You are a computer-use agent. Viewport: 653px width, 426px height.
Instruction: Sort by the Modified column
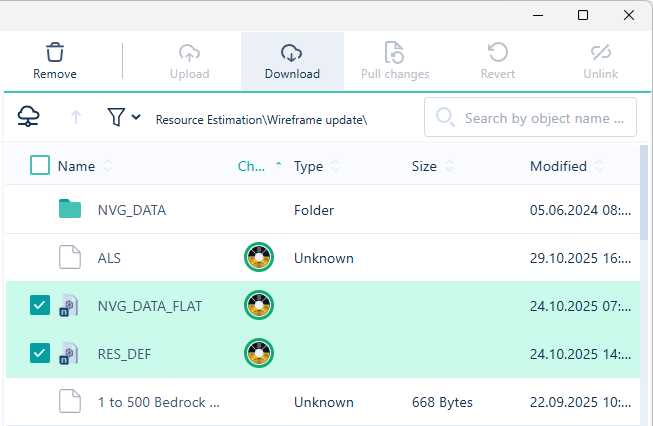point(558,166)
